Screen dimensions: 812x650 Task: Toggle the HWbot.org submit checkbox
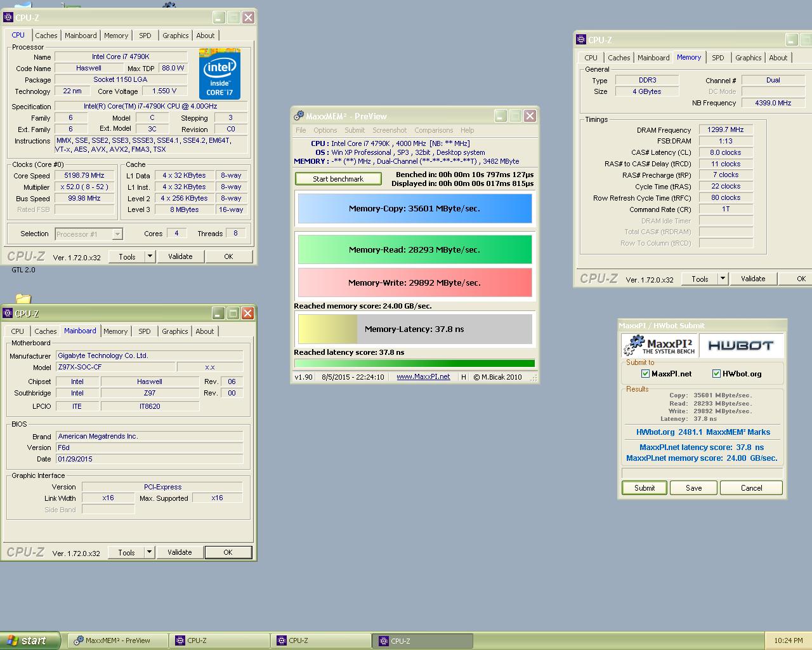pos(717,374)
